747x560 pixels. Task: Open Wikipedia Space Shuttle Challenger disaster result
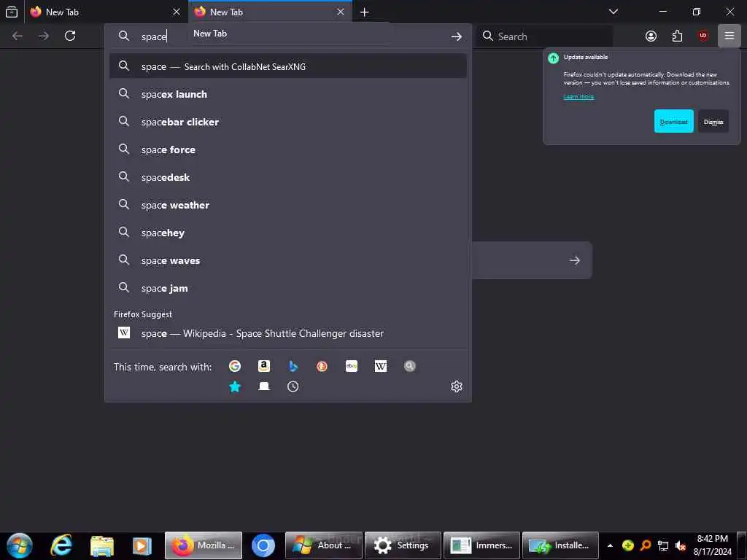coord(287,333)
